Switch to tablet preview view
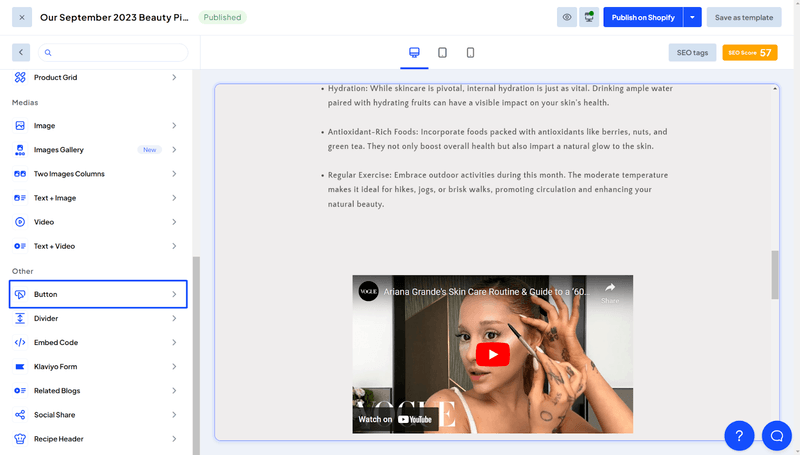This screenshot has width=800, height=455. tap(442, 52)
